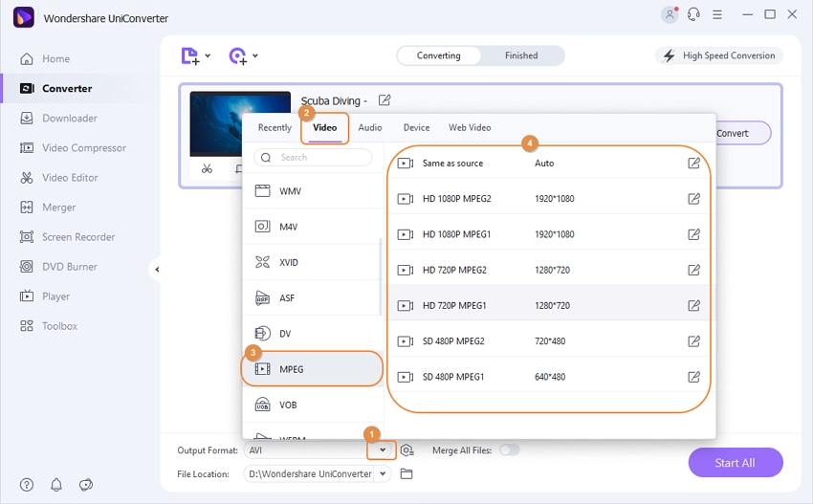Choose HD 1080P MPEG2 1920*1080 preset

(x=549, y=199)
